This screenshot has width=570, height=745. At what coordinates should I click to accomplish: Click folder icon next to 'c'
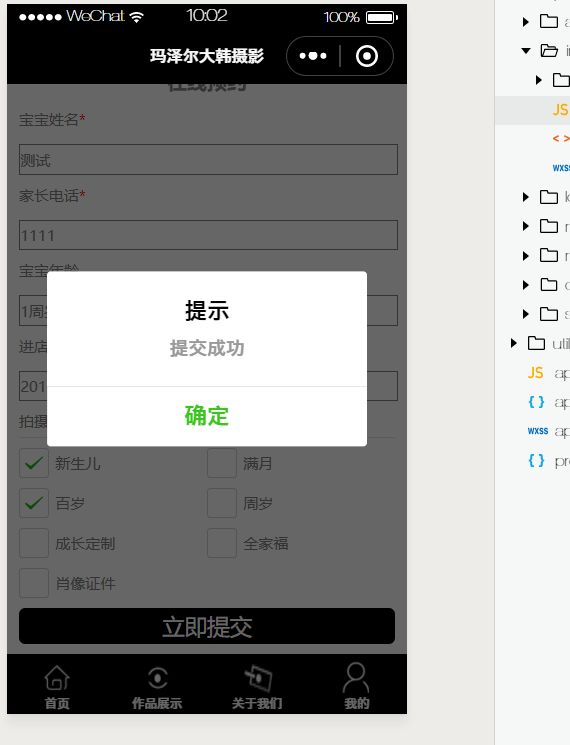click(x=549, y=285)
